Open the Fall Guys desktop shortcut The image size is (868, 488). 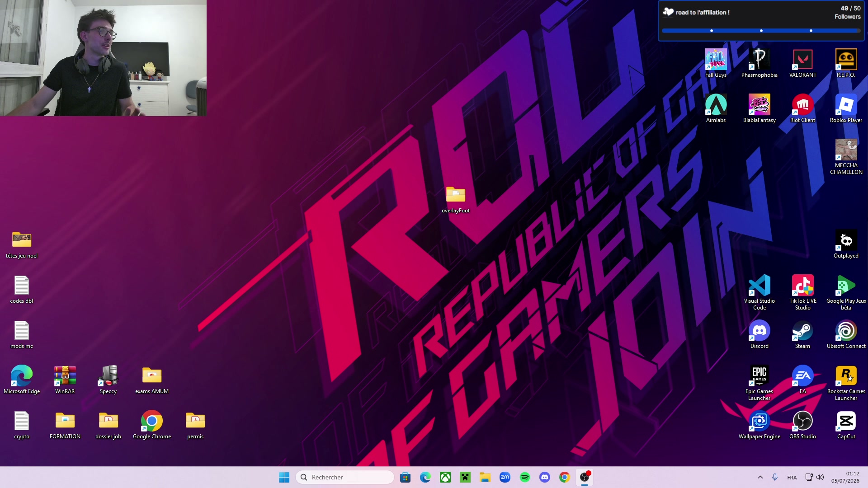[x=716, y=64]
